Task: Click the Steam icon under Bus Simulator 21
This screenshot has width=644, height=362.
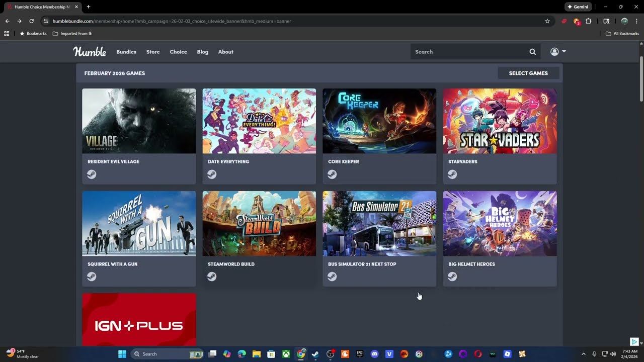Action: 332,277
